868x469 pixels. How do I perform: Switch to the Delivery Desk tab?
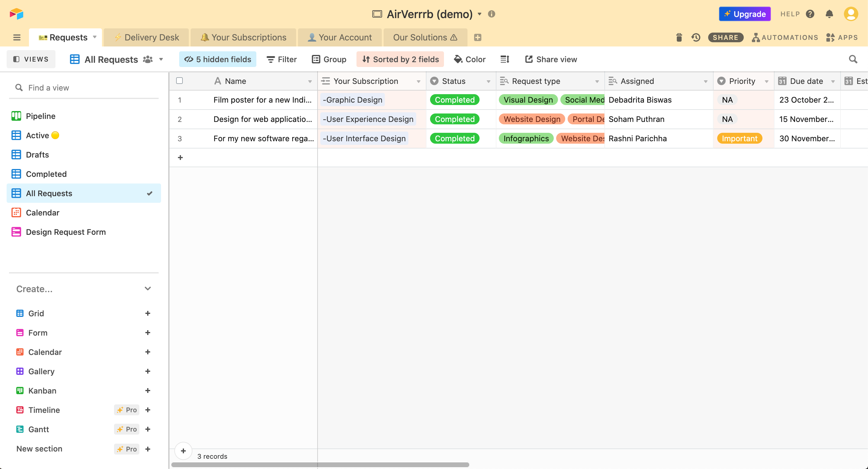point(147,37)
